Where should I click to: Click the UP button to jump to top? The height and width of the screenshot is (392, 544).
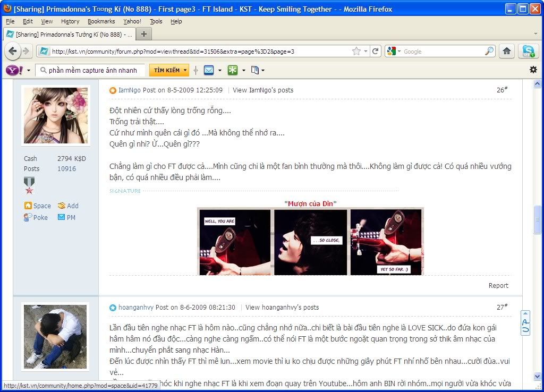tap(525, 323)
